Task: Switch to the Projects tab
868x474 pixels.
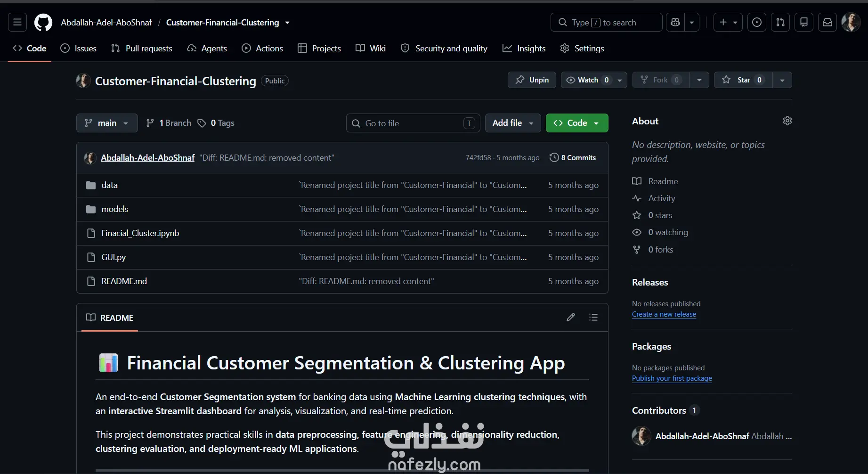Action: (319, 48)
